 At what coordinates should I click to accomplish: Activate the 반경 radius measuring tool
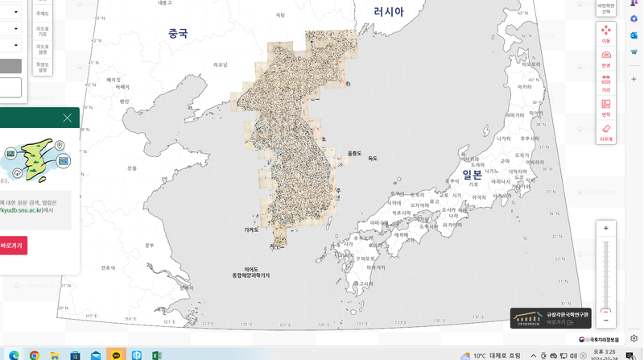pos(606,57)
